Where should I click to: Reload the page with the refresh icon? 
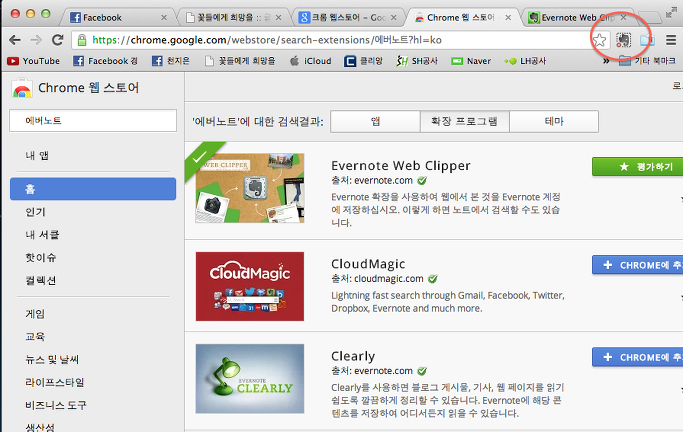pyautogui.click(x=57, y=40)
